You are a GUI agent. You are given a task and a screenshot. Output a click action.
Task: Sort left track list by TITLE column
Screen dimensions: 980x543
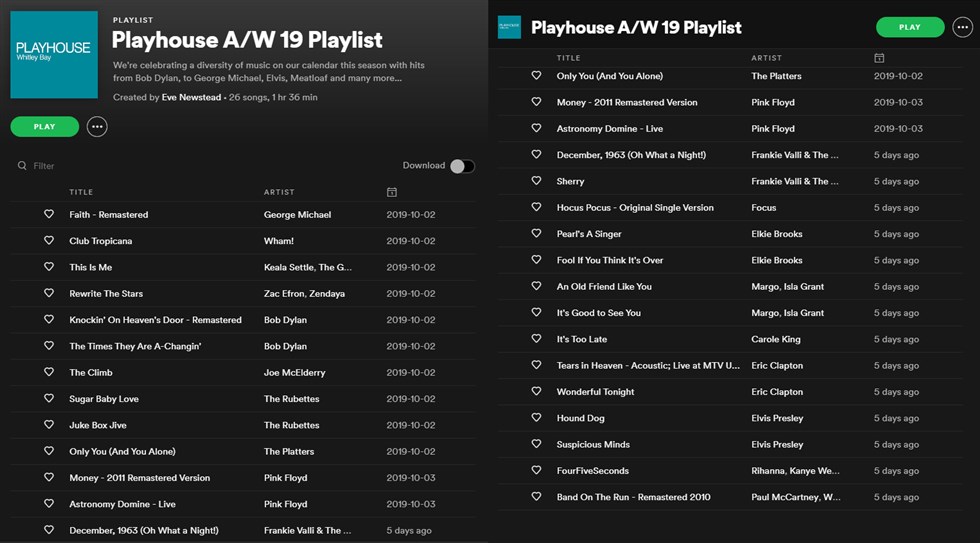81,192
